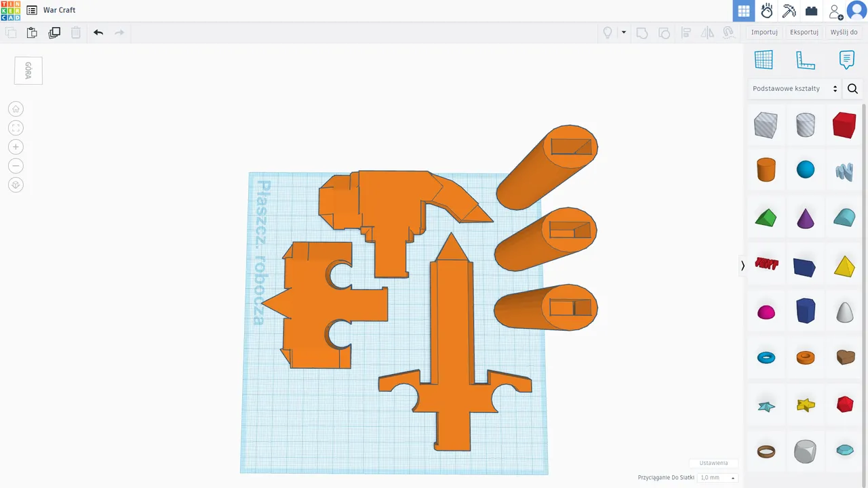The image size is (868, 488).
Task: Pick the yellow pyramid shape
Action: pyautogui.click(x=844, y=266)
